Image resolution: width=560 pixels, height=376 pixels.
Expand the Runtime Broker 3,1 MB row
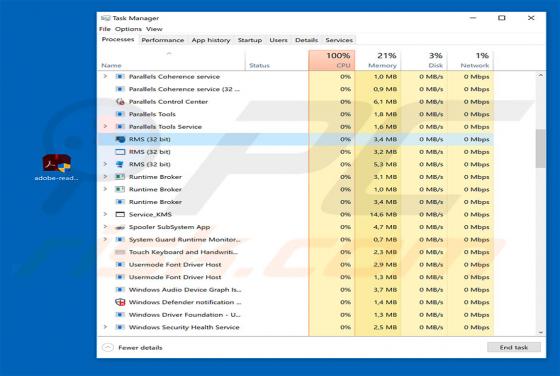coord(105,177)
